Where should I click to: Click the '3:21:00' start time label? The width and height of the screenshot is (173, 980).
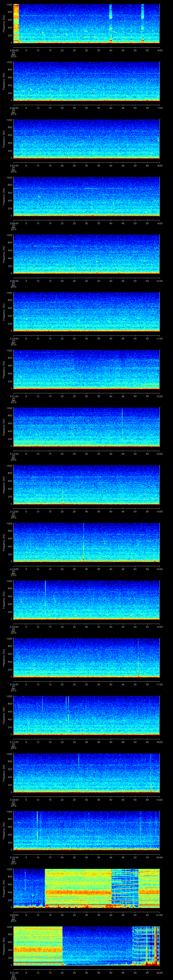click(13, 972)
